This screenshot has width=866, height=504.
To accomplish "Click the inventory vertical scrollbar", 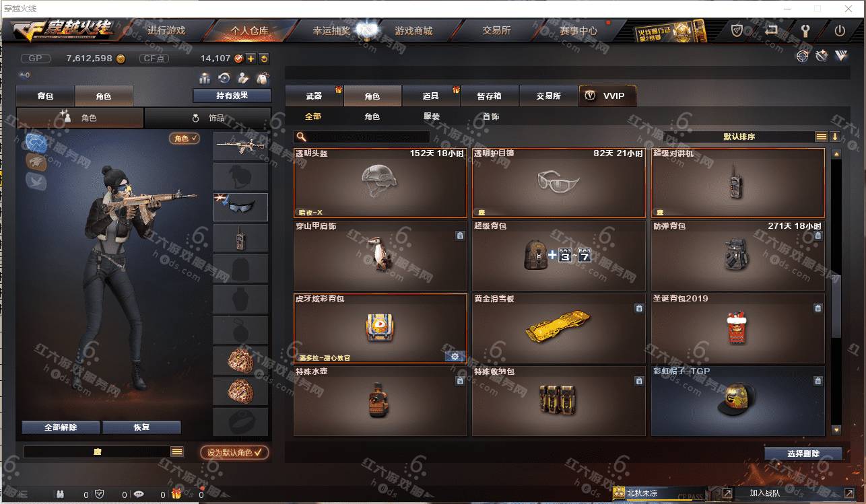I will pos(836,291).
